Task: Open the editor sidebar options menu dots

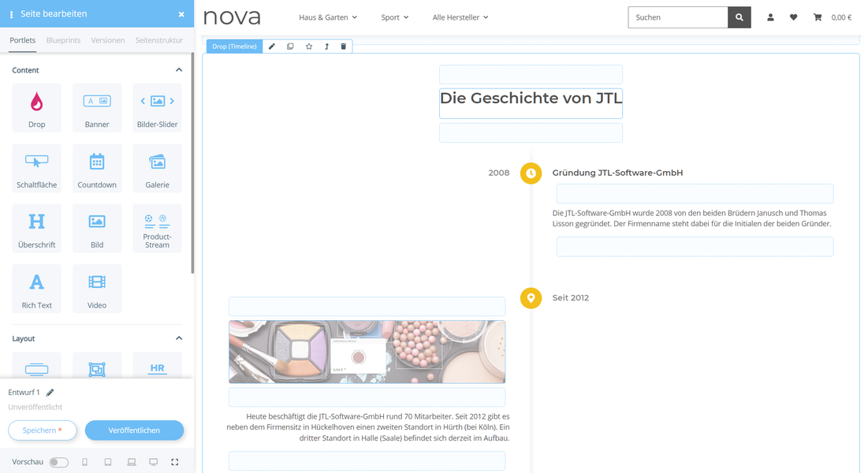Action: point(11,14)
